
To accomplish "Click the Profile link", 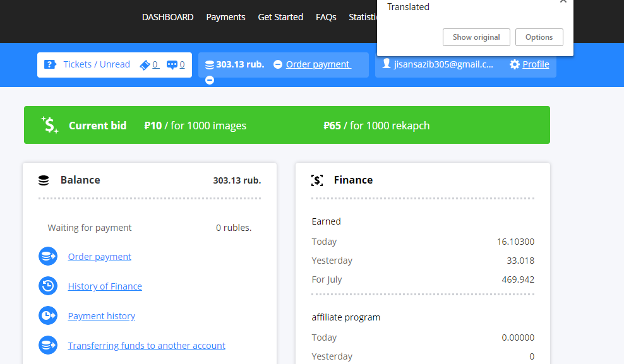I will point(536,64).
